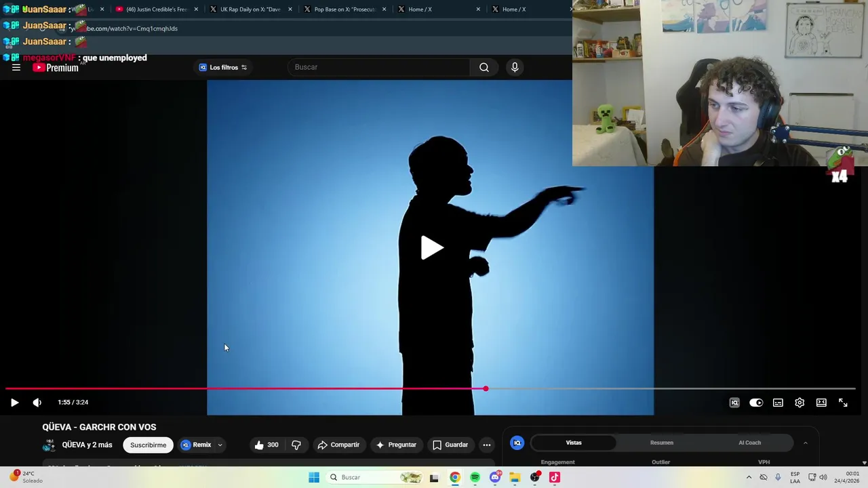The image size is (868, 488).
Task: Click Compartir to share the video
Action: click(x=338, y=445)
